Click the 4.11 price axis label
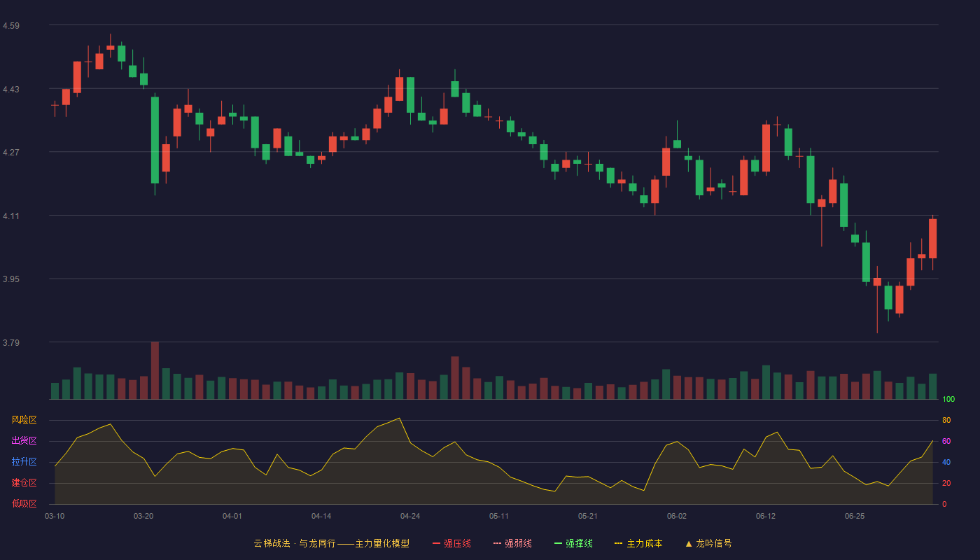Image resolution: width=980 pixels, height=560 pixels. click(x=11, y=216)
